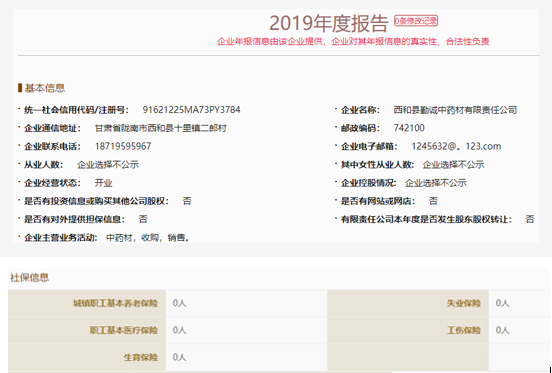Click 企业选择不公示 next to 其中女性从业人数
Viewport: 552px width, 373px height.
453,165
